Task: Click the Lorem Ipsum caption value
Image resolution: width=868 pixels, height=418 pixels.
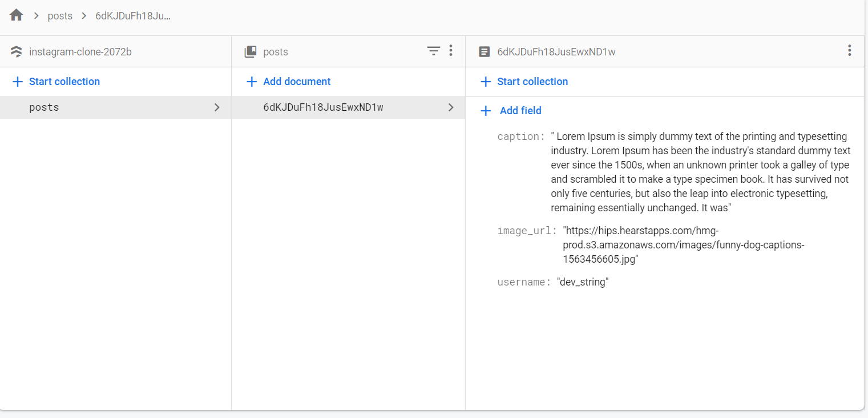Action: tap(701, 172)
